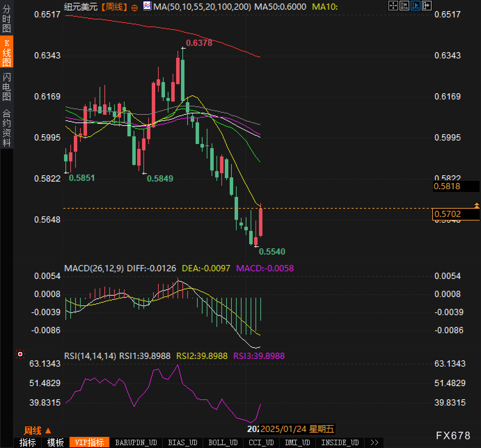
Task: Click the 0.5702 current price label
Action: click(456, 214)
